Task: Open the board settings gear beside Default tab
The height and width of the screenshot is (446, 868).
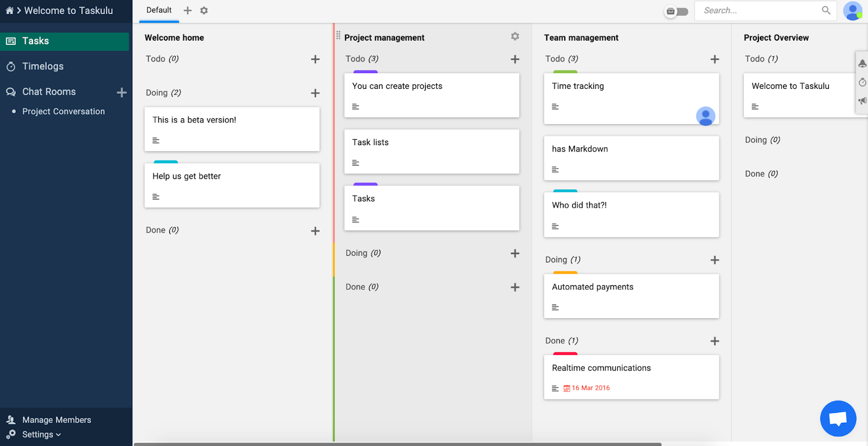Action: coord(204,10)
